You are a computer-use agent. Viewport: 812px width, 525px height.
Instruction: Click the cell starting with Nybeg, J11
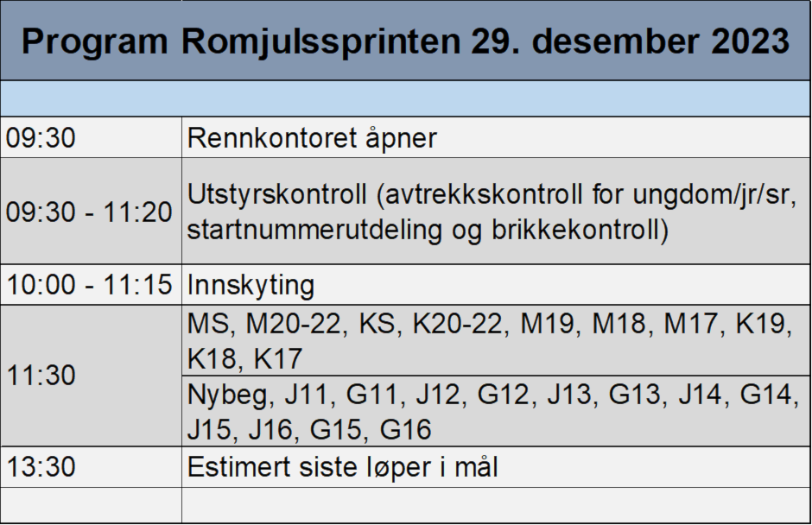tap(496, 412)
